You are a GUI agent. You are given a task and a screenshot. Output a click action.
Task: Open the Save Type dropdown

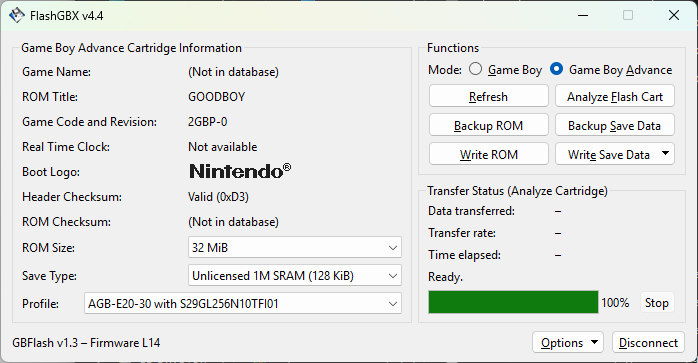tap(295, 276)
